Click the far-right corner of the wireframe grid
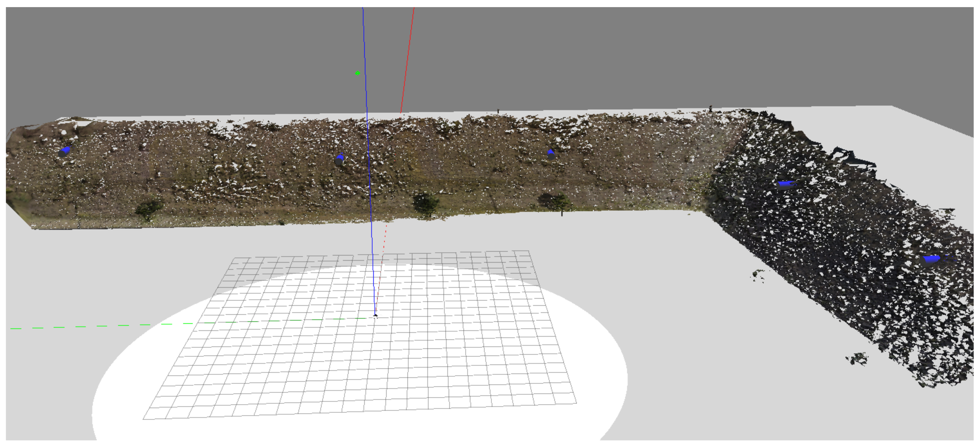Viewport: 980px width, 447px height. [529, 251]
